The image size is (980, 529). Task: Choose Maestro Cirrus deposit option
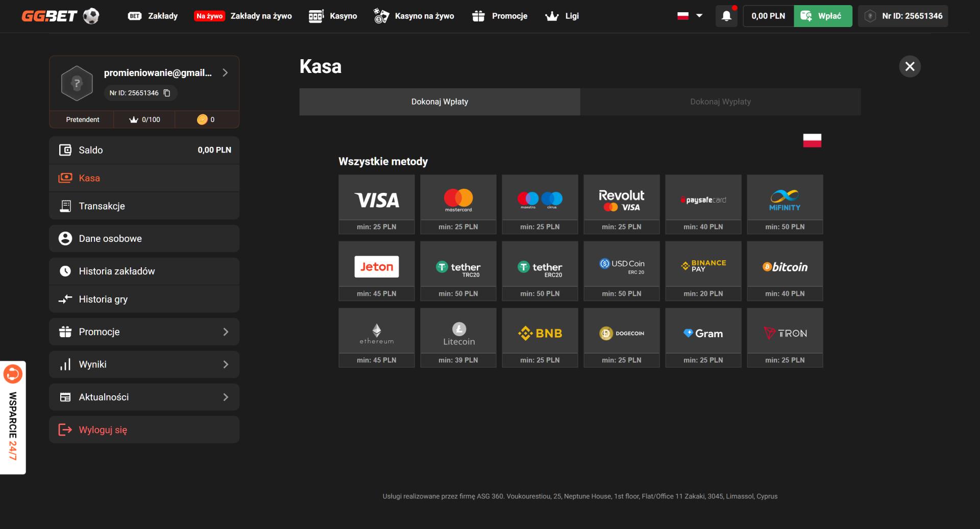tap(540, 204)
